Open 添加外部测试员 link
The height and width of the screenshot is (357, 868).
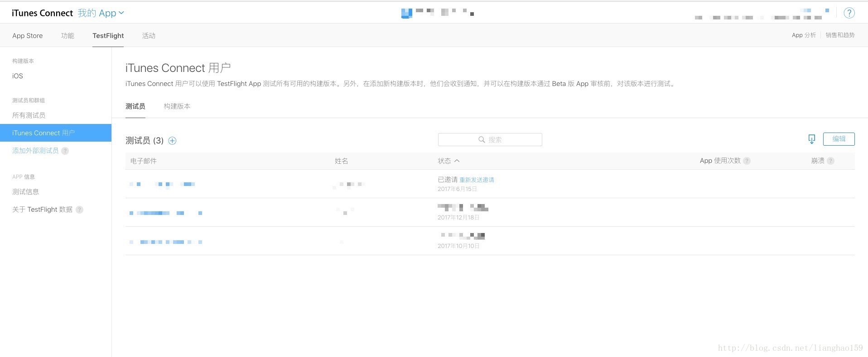35,151
